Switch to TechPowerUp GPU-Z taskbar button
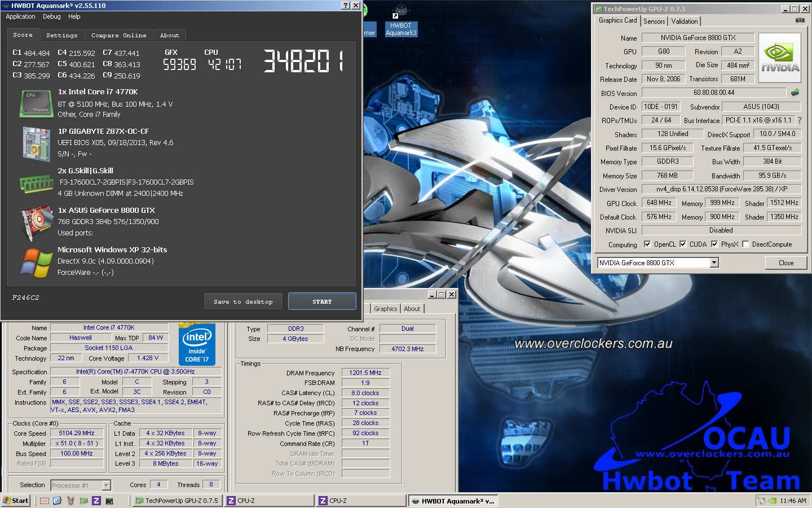Screen dimensions: 812x508 (177, 501)
